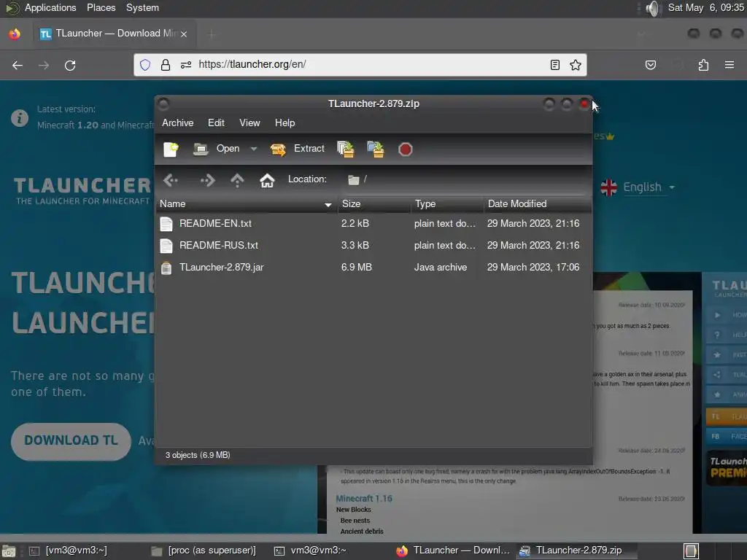Click the Open archive button

pos(217,149)
